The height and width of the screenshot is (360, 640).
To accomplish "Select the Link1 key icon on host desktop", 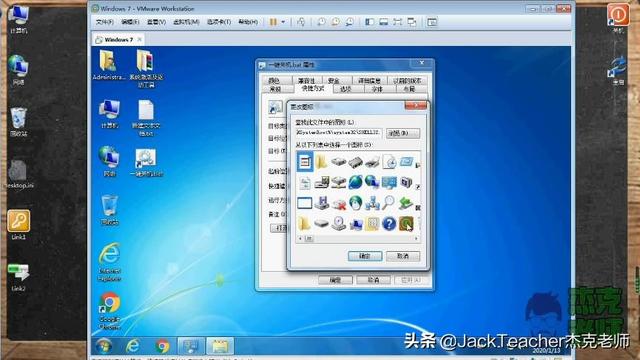I will tap(18, 225).
